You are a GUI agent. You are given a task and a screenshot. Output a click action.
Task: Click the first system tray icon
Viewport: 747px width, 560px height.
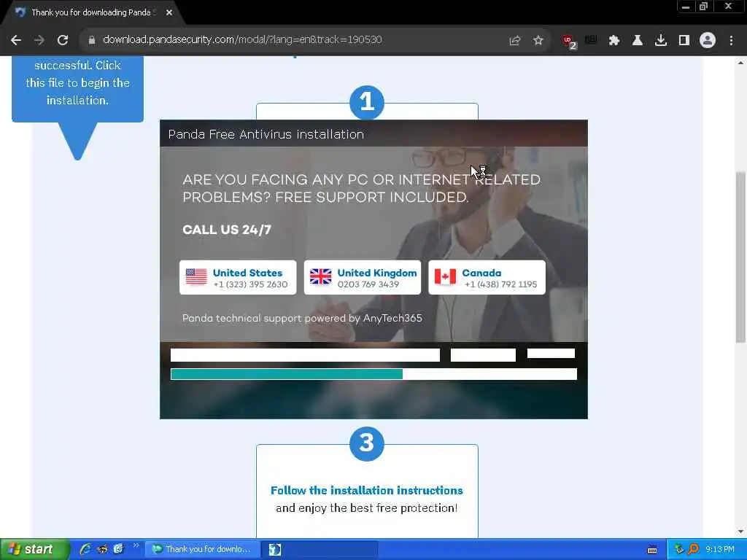(x=679, y=549)
